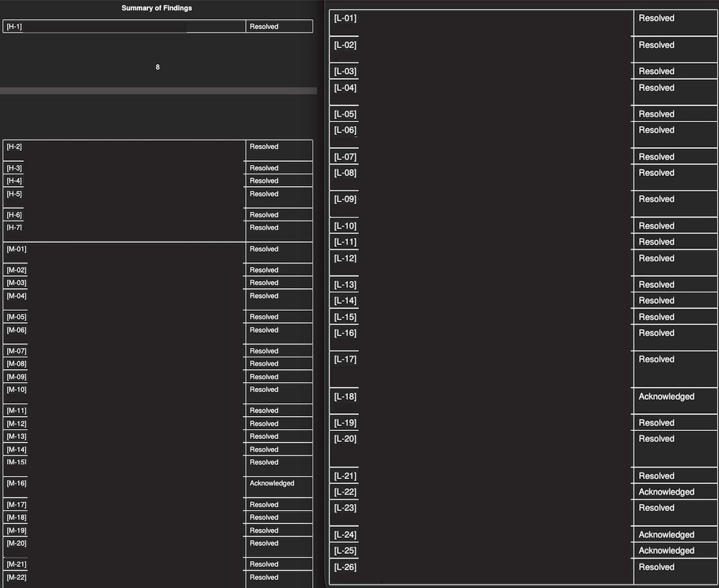Click the [L-06] label
This screenshot has height=588, width=719.
(x=345, y=130)
